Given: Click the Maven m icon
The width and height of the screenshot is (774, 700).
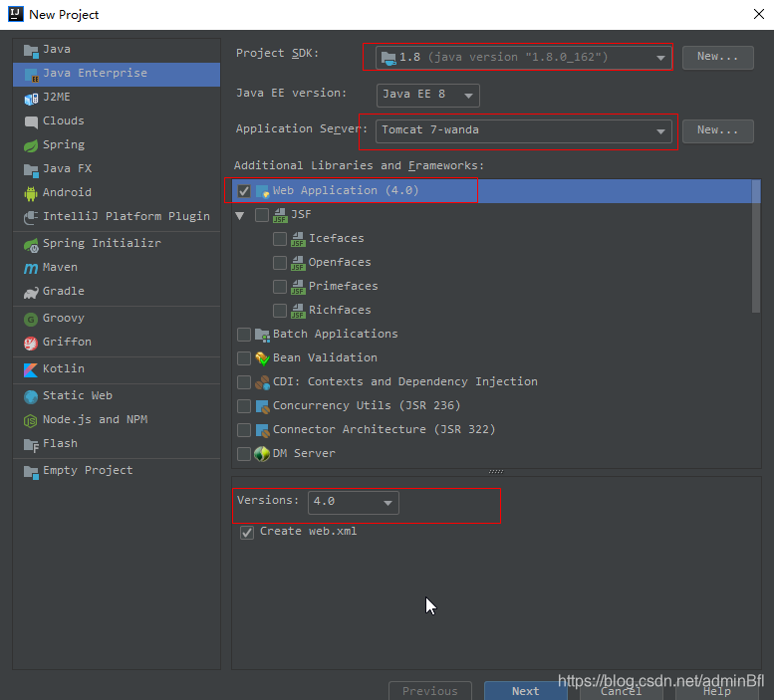Looking at the screenshot, I should point(31,268).
